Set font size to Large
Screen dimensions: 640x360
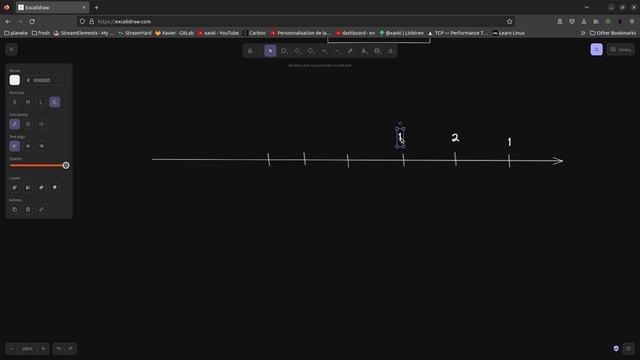[41, 102]
